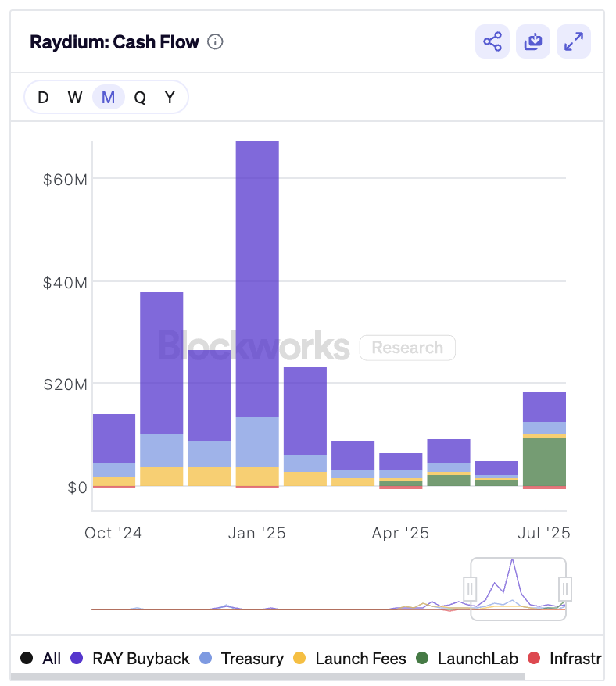Click the Jul '25 green LaunchLab bar segment
This screenshot has height=686, width=616.
tap(544, 462)
